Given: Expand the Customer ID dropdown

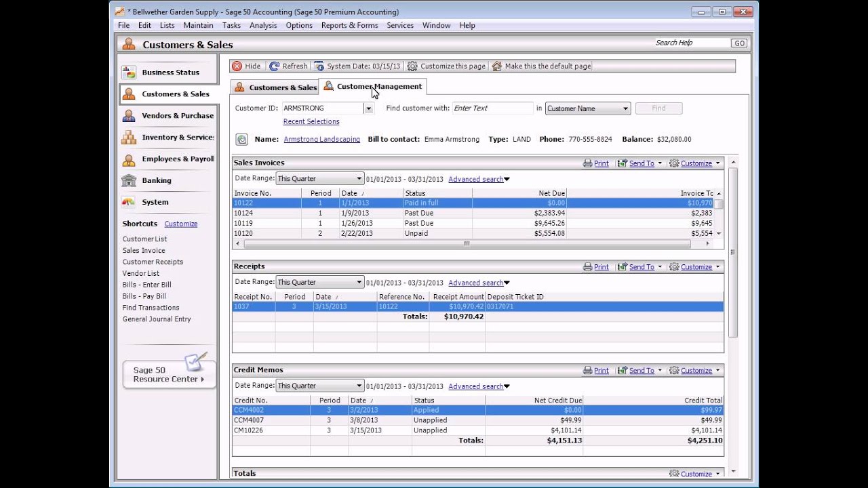Looking at the screenshot, I should 368,108.
